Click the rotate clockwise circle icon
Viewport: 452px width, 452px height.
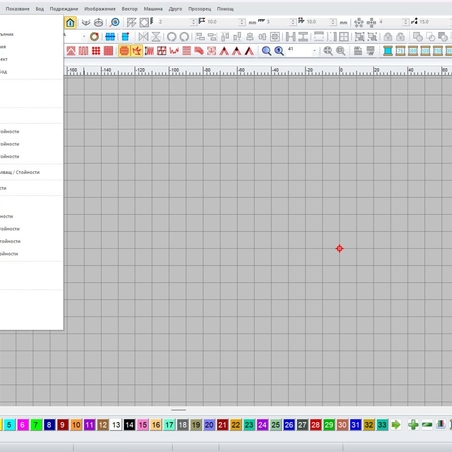point(184,36)
